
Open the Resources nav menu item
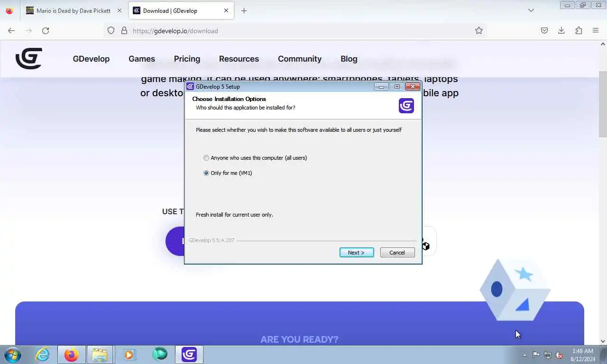[239, 59]
